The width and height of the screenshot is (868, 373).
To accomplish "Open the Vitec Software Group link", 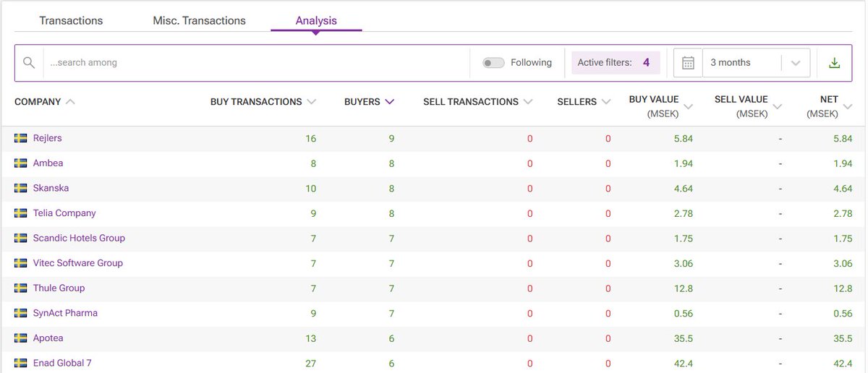I will pos(78,263).
